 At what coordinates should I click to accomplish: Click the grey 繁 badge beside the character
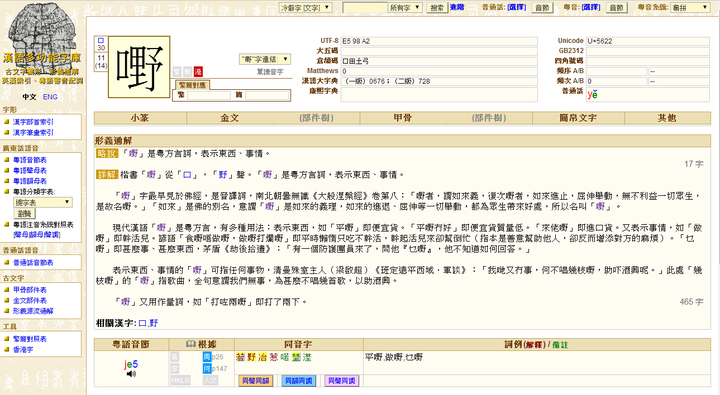click(177, 72)
